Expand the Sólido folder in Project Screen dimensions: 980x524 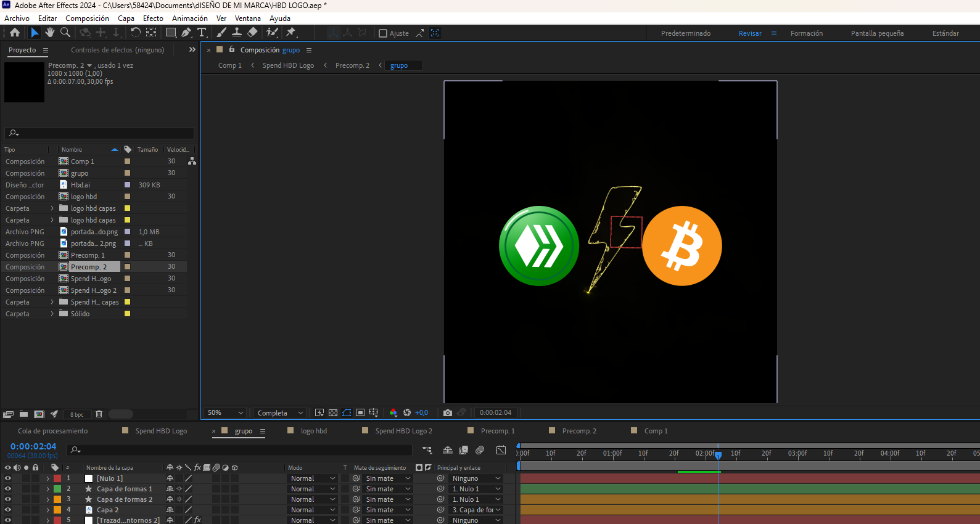click(52, 314)
